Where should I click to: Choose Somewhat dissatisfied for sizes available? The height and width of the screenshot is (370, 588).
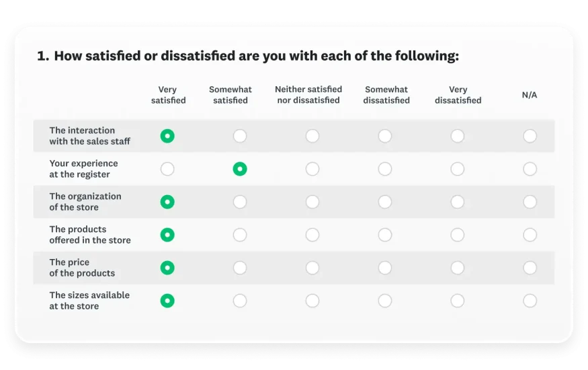(x=385, y=301)
